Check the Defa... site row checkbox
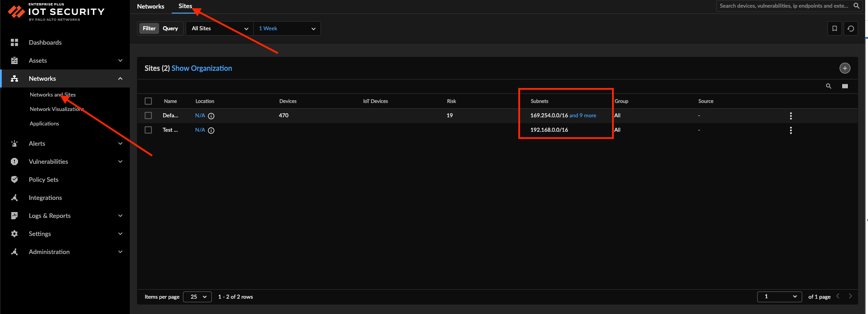The image size is (868, 314). click(148, 115)
